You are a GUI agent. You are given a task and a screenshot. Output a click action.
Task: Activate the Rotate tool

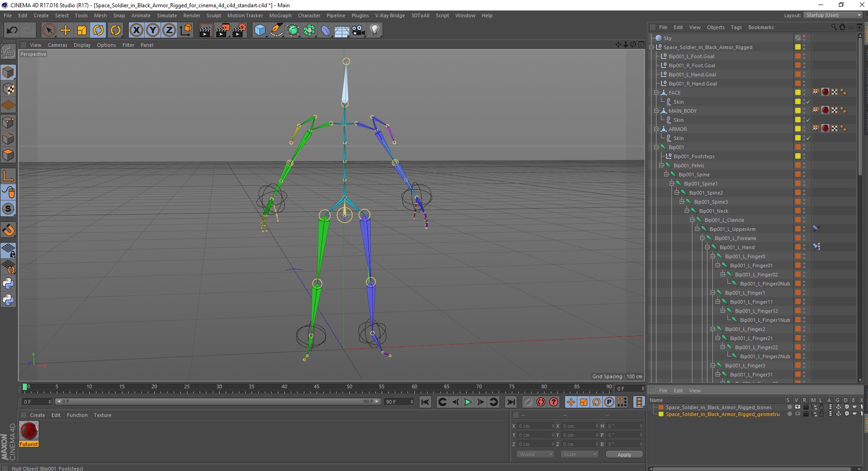[x=98, y=30]
